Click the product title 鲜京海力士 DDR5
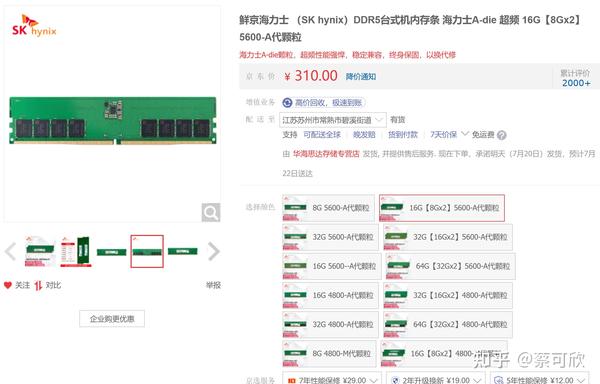Image resolution: width=600 pixels, height=384 pixels. click(x=410, y=28)
